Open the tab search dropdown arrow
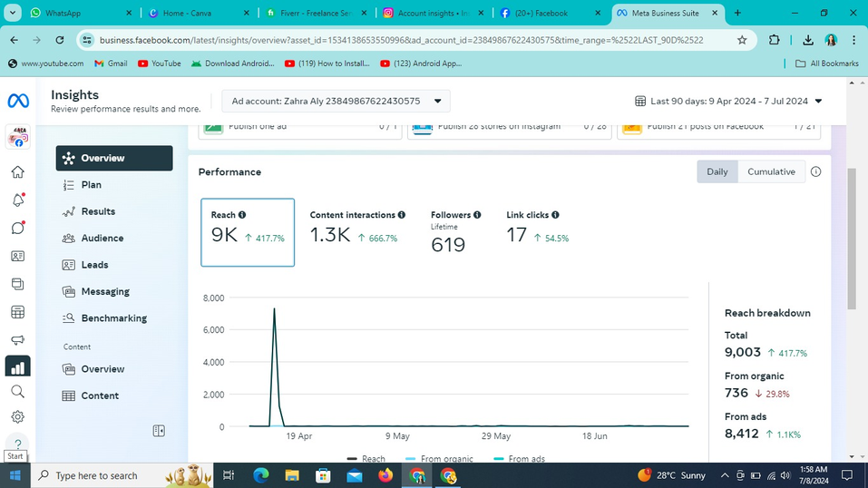This screenshot has width=868, height=488. [x=12, y=13]
